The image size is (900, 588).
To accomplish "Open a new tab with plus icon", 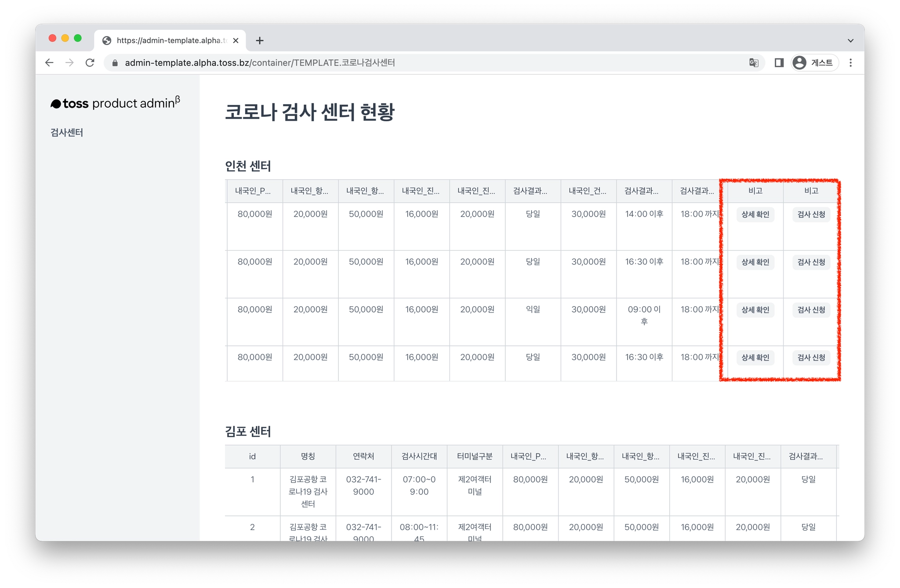I will (x=260, y=40).
